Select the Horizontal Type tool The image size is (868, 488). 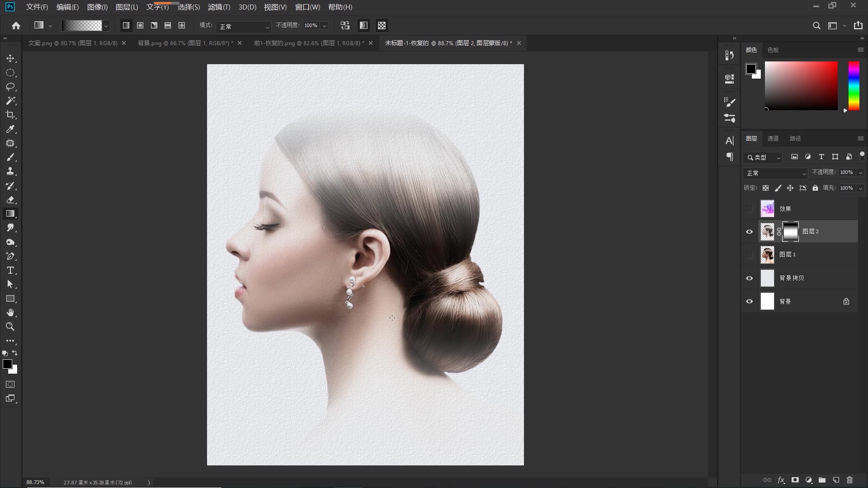point(10,271)
